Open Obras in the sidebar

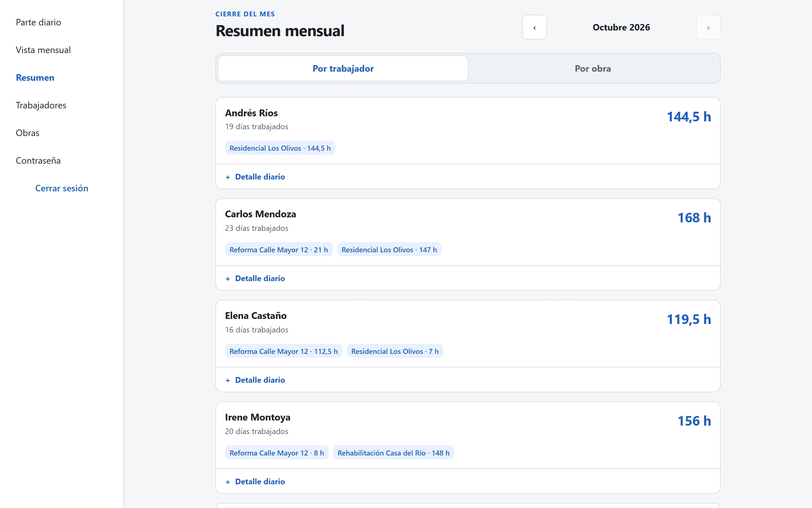tap(28, 133)
